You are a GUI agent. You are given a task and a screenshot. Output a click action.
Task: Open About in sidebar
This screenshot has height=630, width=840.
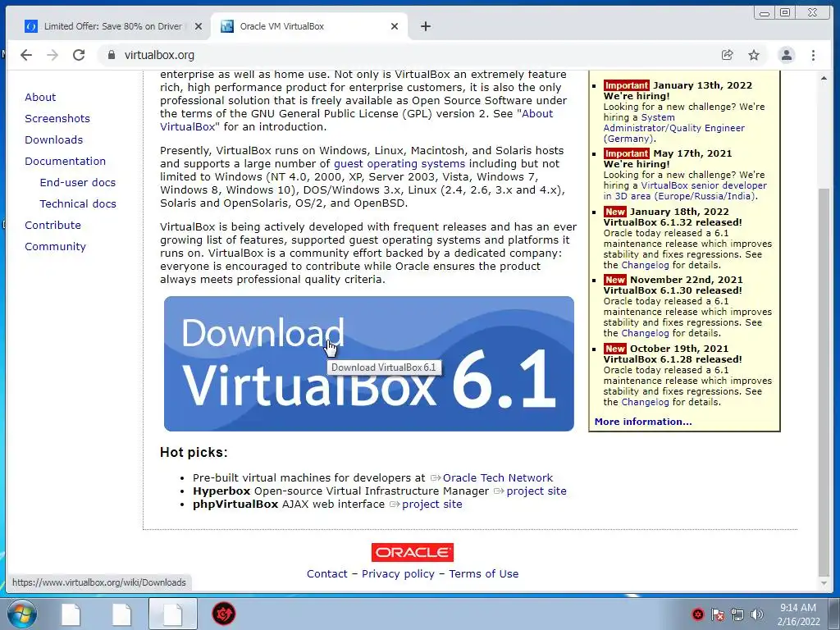pos(40,97)
